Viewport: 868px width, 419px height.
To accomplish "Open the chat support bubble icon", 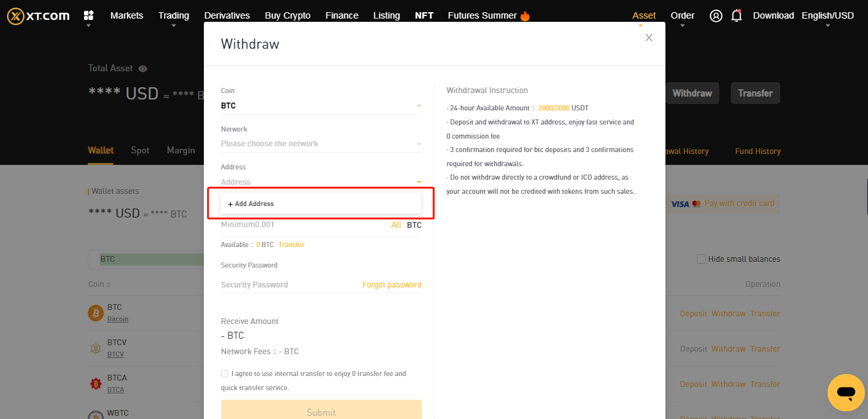I will click(846, 393).
